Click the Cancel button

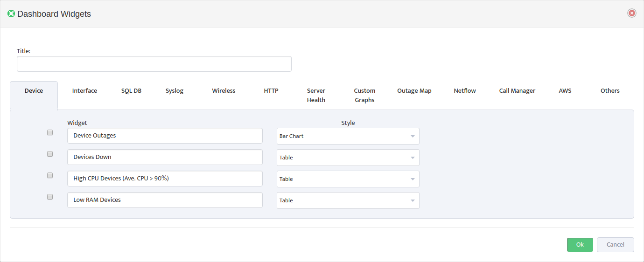point(616,245)
